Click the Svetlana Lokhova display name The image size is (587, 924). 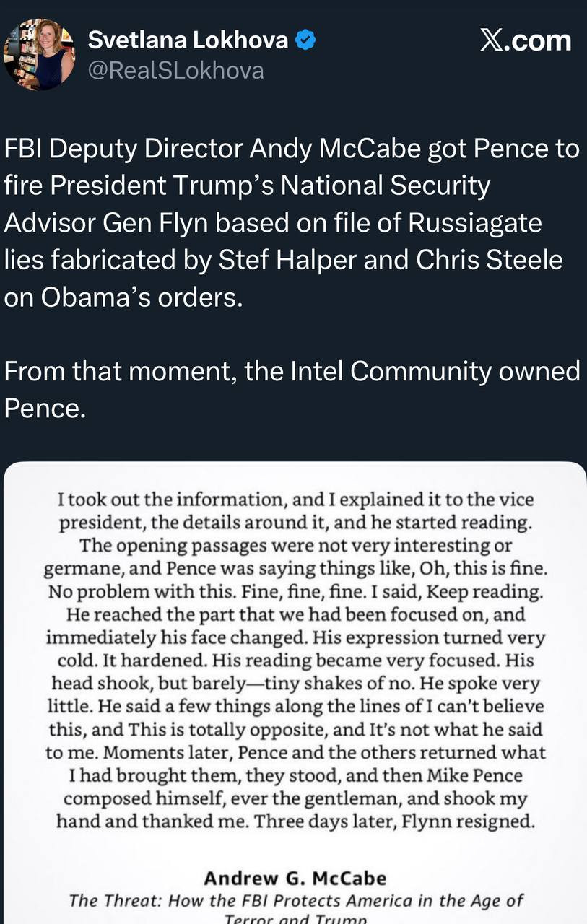188,40
